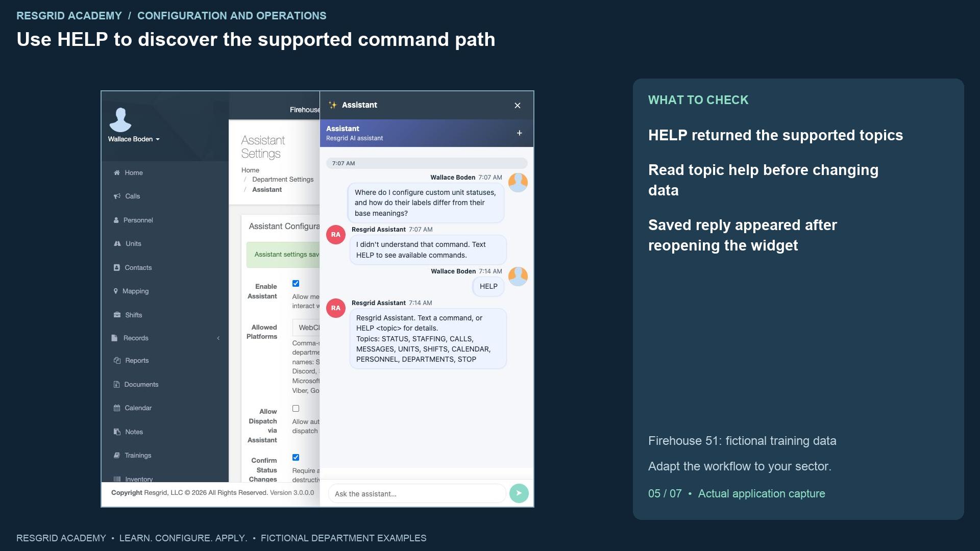Click the sparkle icon beside the Assistant title
Image resolution: width=980 pixels, height=551 pixels.
tap(333, 105)
